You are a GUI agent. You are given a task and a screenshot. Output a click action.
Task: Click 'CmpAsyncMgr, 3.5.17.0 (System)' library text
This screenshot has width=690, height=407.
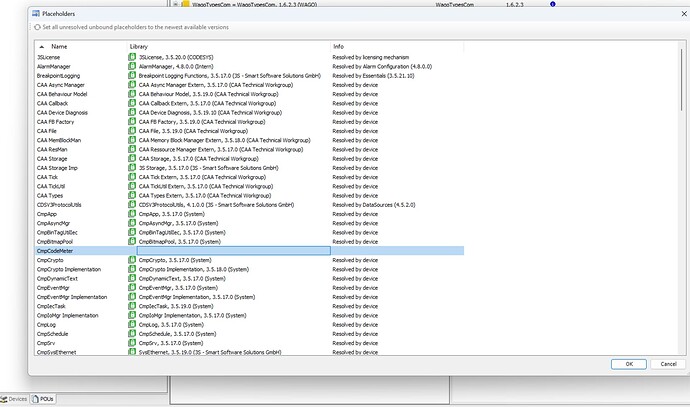[x=178, y=224]
